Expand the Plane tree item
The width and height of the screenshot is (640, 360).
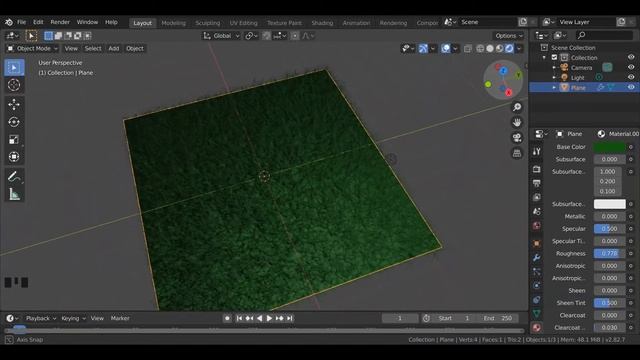554,87
